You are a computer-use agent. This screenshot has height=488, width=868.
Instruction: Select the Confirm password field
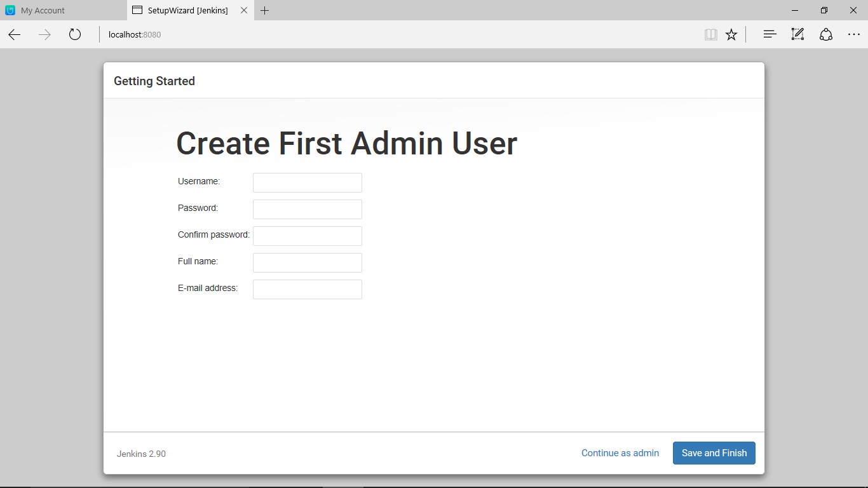(x=307, y=236)
